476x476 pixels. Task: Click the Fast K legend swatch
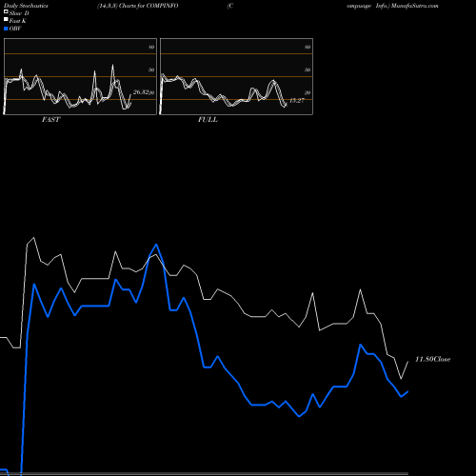point(6,20)
